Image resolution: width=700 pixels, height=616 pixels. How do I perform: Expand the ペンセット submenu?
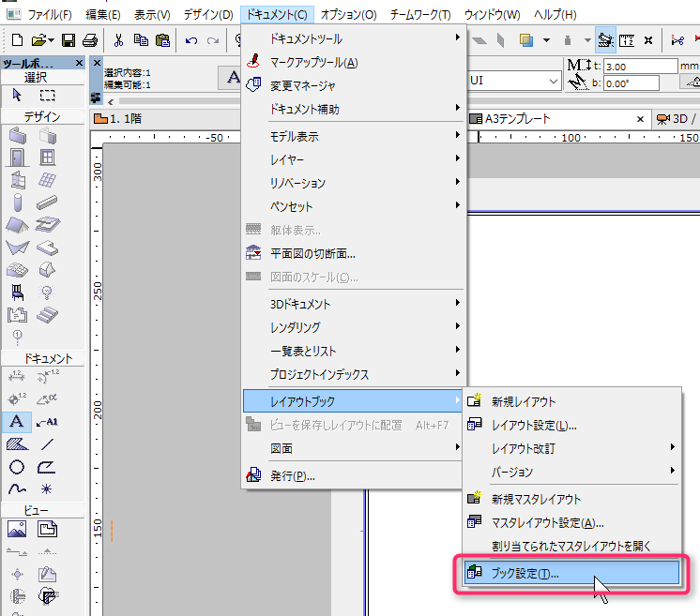click(x=353, y=206)
